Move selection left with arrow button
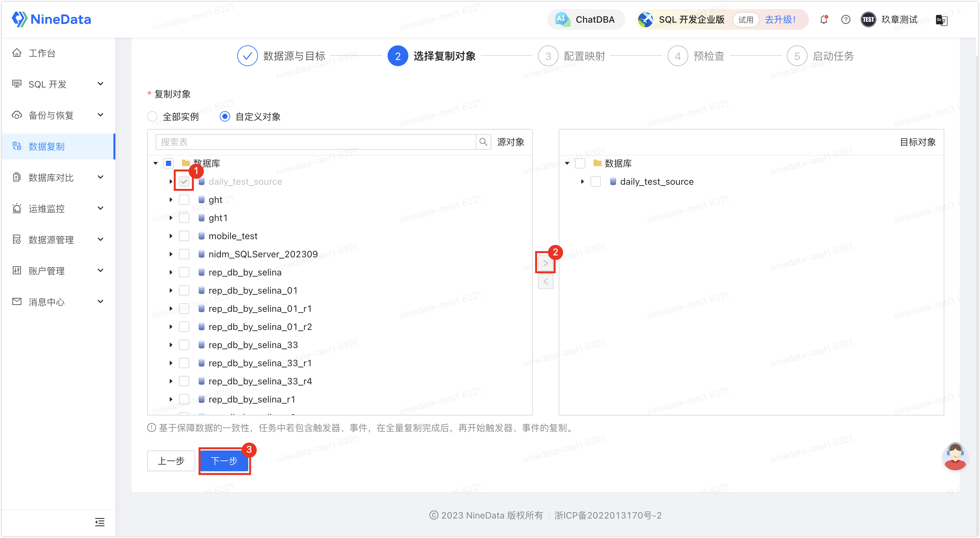Image resolution: width=980 pixels, height=538 pixels. click(x=545, y=282)
